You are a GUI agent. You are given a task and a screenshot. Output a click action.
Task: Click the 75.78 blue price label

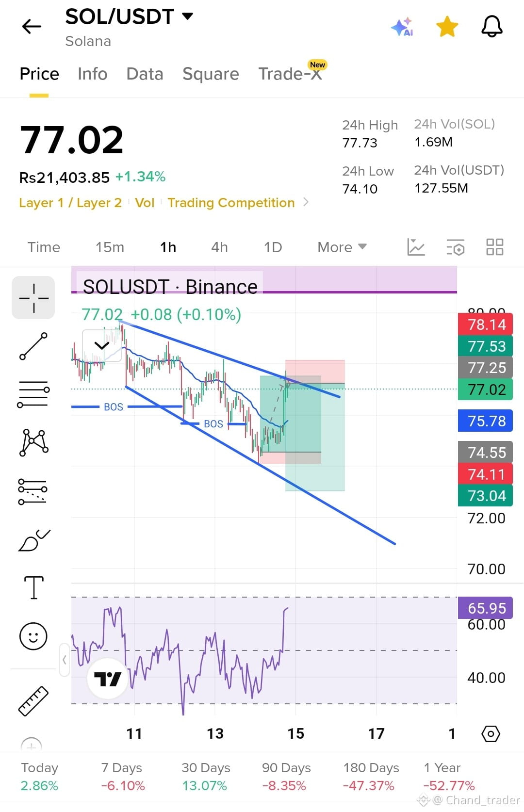point(485,421)
